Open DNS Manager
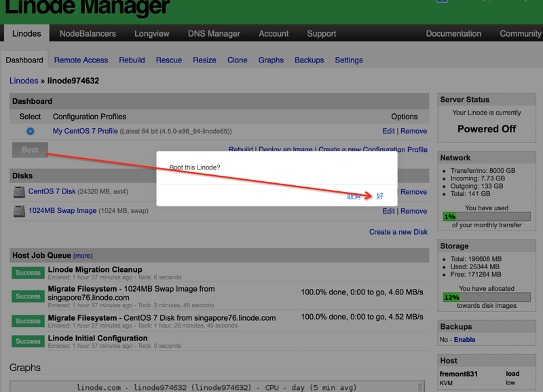 coord(214,33)
